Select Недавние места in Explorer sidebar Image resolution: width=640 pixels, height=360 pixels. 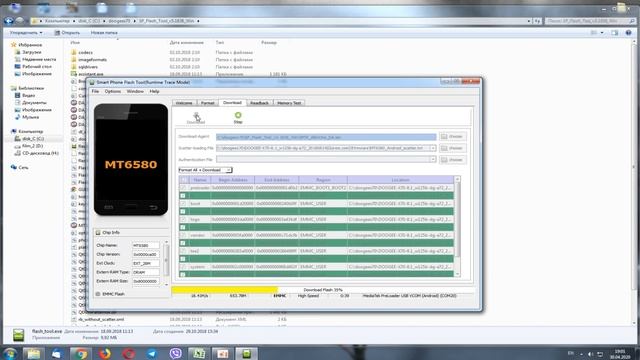39,59
